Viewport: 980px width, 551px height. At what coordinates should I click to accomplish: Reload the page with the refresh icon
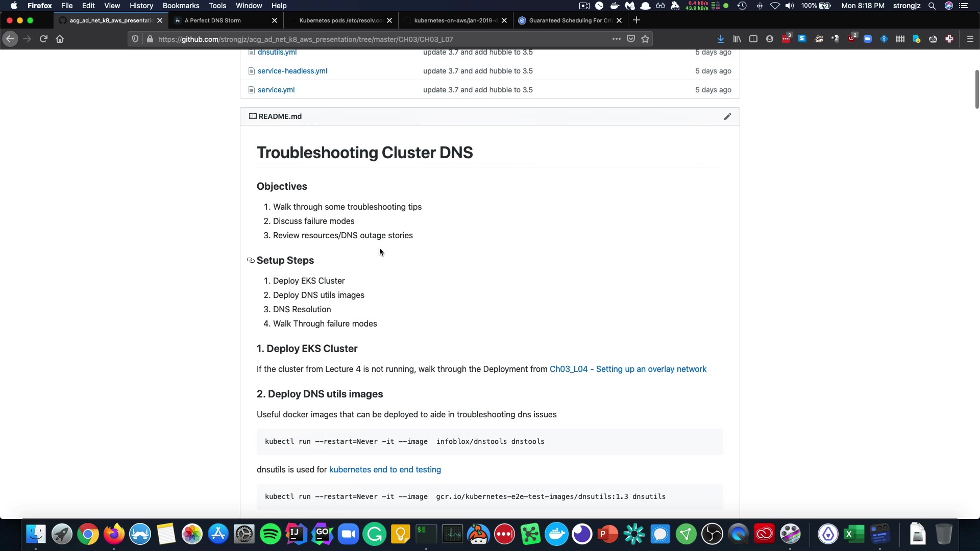click(x=43, y=39)
